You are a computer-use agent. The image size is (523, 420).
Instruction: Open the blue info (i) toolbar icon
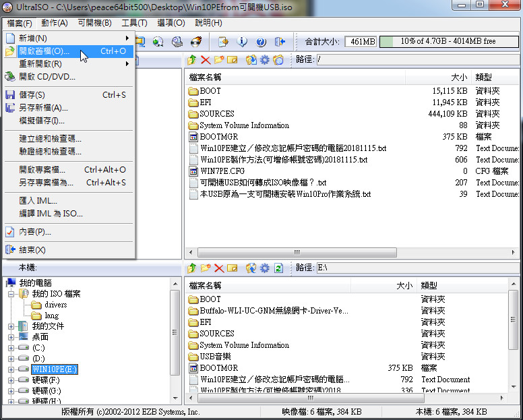(242, 42)
